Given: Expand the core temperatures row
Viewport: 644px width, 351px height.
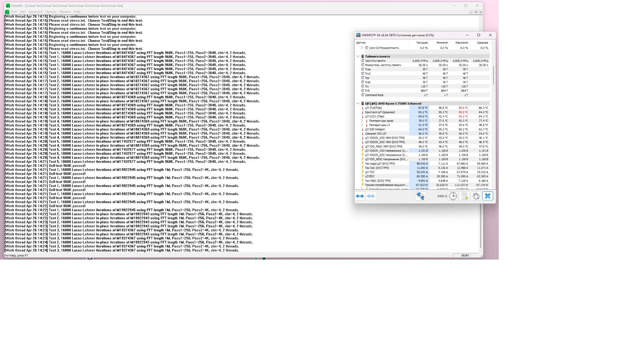Looking at the screenshot, I should point(362,121).
